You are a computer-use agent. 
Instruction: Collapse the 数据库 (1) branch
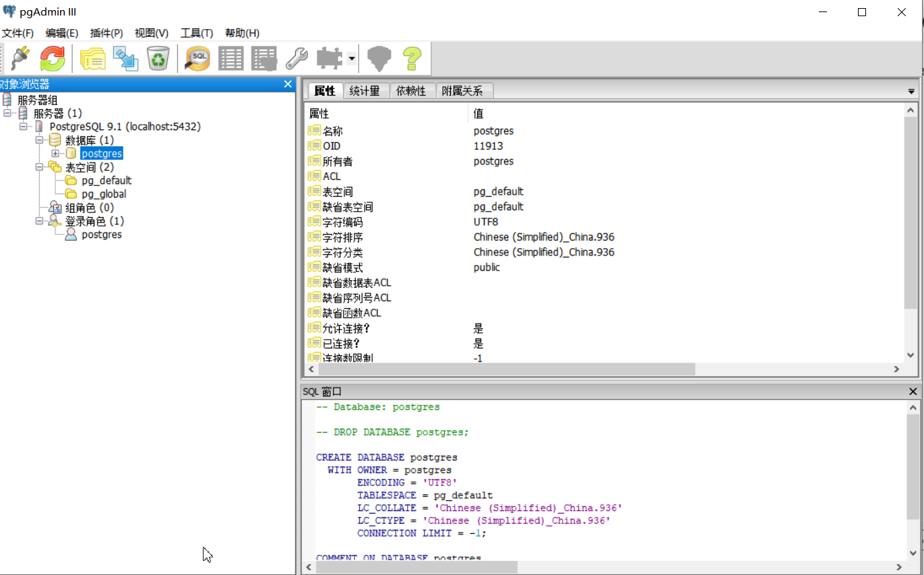tap(39, 140)
